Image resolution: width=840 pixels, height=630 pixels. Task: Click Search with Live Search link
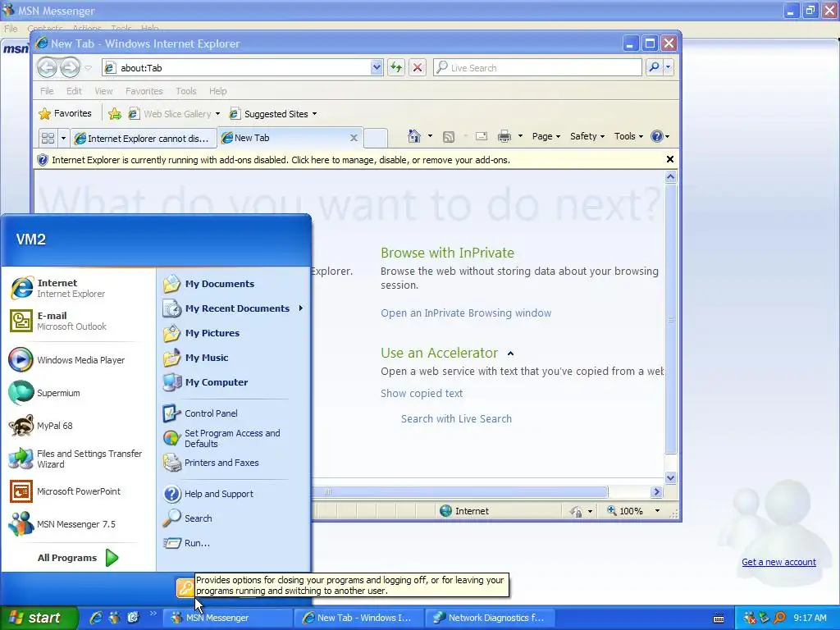[456, 419]
